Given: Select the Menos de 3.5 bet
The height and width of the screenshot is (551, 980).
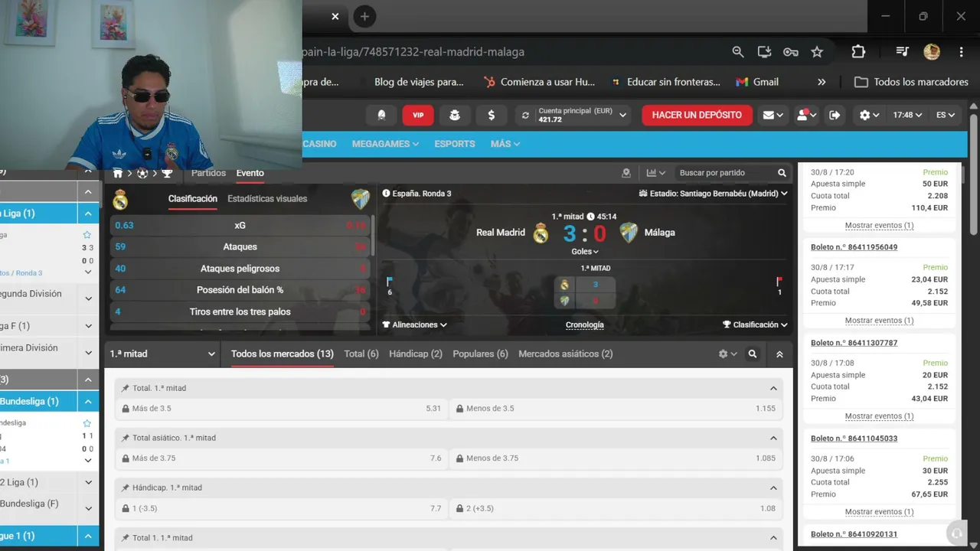Looking at the screenshot, I should 616,409.
